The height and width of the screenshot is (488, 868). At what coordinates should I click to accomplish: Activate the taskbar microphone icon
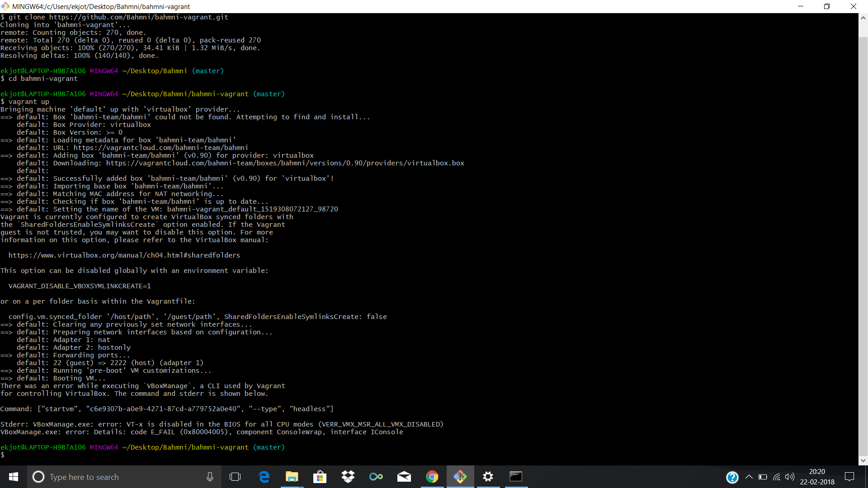point(210,477)
